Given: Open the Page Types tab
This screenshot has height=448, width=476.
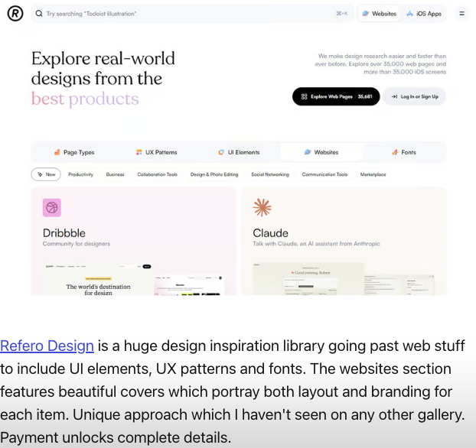Looking at the screenshot, I should (74, 152).
